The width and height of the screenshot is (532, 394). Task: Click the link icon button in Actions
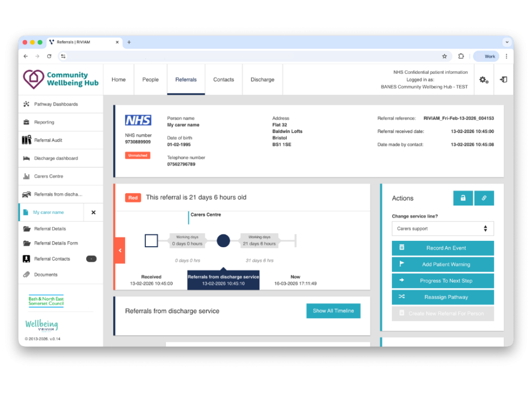[484, 198]
